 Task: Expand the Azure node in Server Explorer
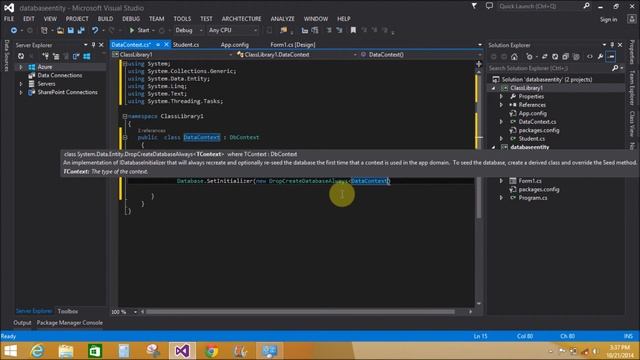click(x=21, y=67)
